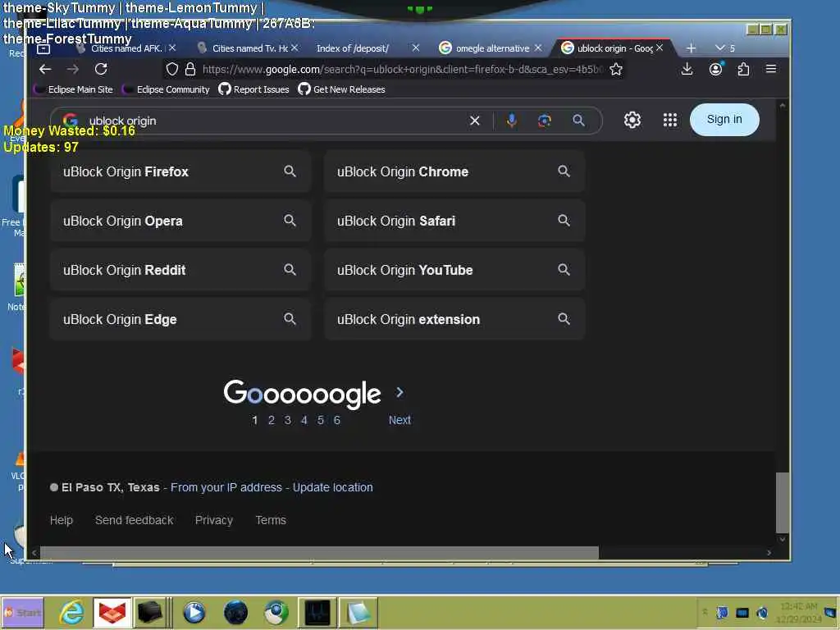Select the uBlock Origin Opera suggestion
840x630 pixels.
(180, 221)
